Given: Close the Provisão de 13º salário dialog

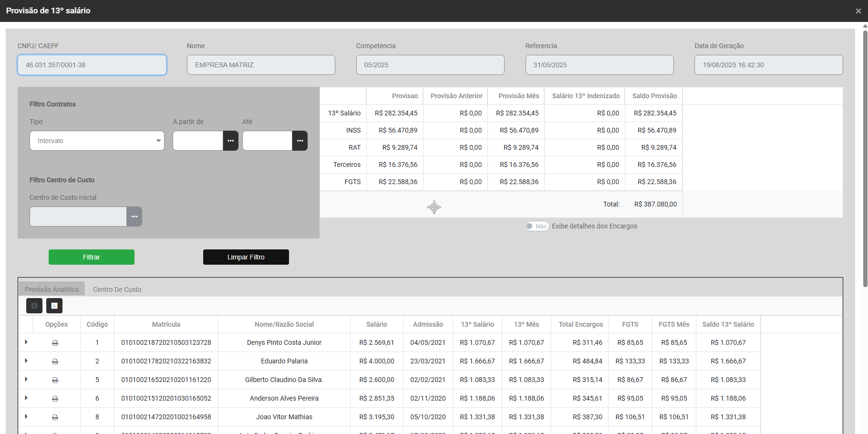Looking at the screenshot, I should click(858, 11).
